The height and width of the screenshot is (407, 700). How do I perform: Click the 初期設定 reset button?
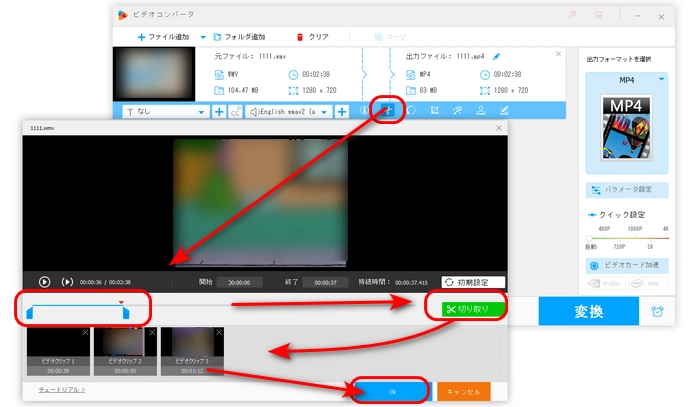click(x=473, y=282)
